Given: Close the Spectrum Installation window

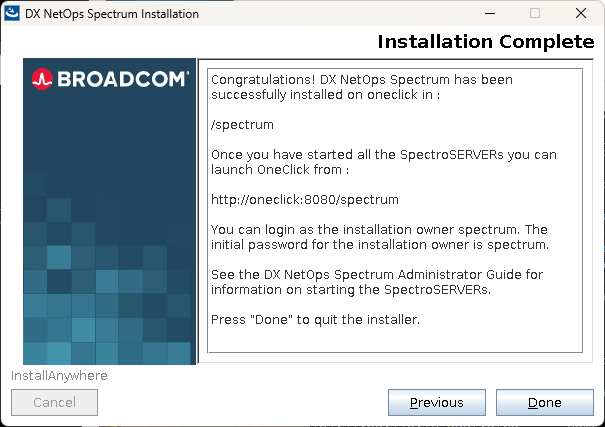Looking at the screenshot, I should point(581,14).
